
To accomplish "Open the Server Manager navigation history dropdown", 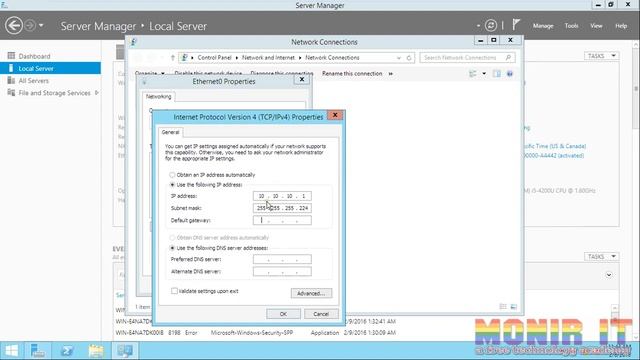I will click(41, 26).
